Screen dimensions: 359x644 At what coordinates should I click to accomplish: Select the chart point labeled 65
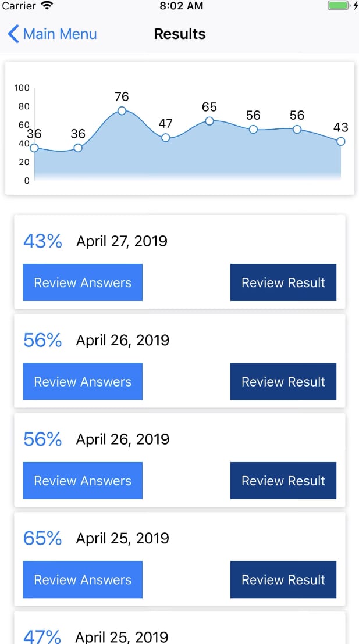209,121
